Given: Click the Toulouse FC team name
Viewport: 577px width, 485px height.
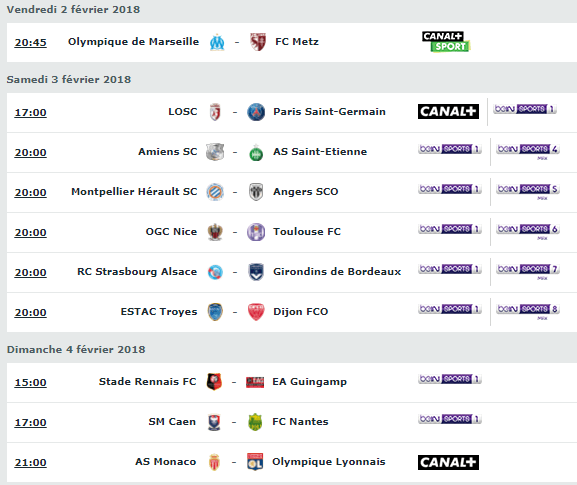Looking at the screenshot, I should click(x=307, y=232).
